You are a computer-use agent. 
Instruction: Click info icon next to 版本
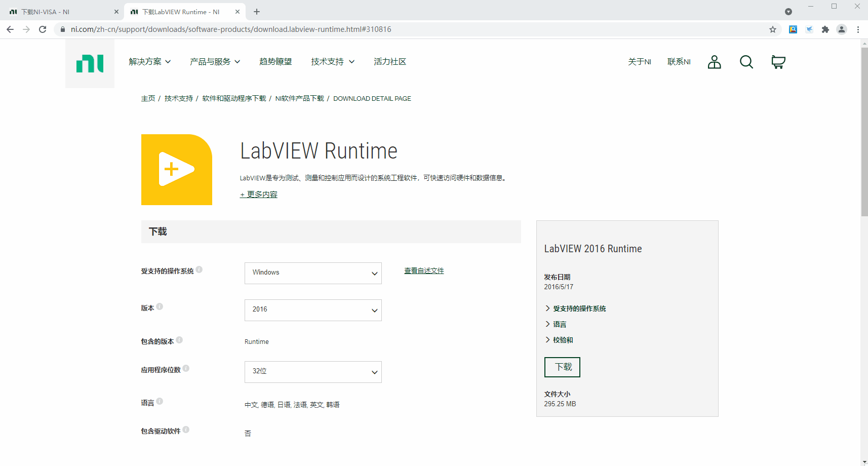point(160,306)
